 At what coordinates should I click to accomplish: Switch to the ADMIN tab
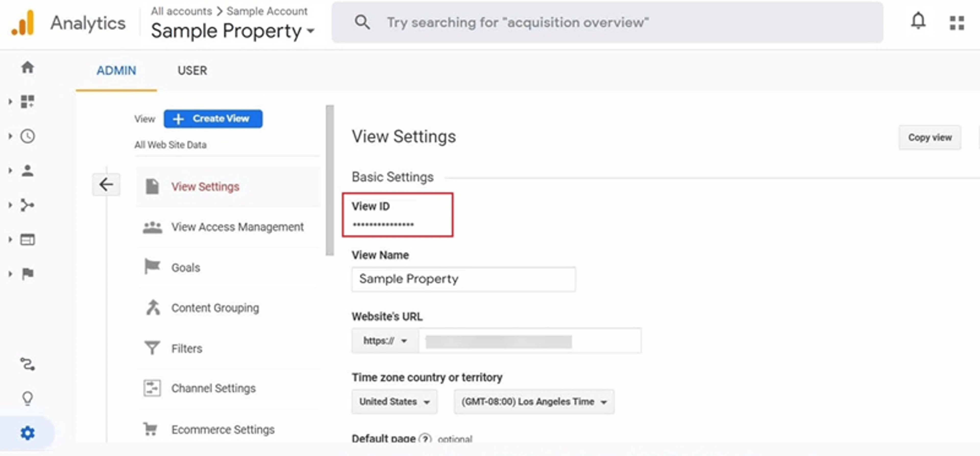pyautogui.click(x=116, y=71)
